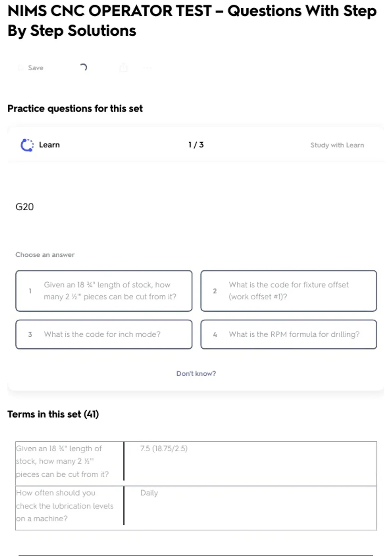Image resolution: width=392 pixels, height=556 pixels.
Task: Click the Don't know? link
Action: pos(196,374)
